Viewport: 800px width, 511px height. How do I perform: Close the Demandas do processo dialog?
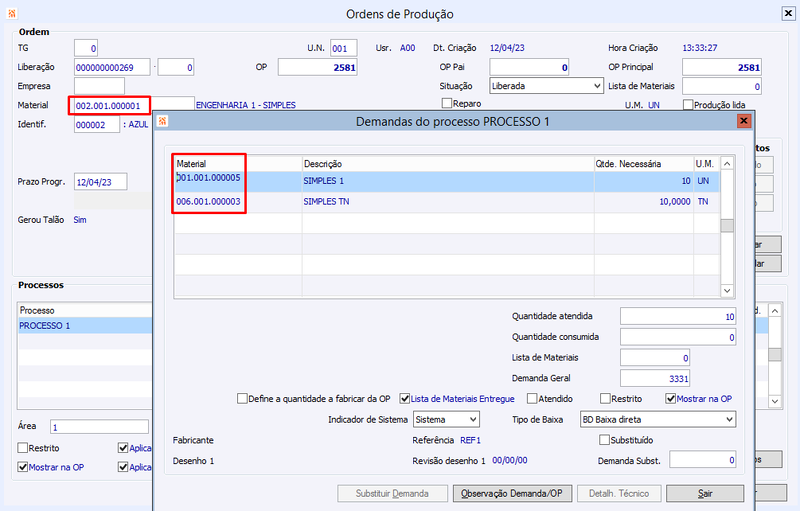coord(743,121)
